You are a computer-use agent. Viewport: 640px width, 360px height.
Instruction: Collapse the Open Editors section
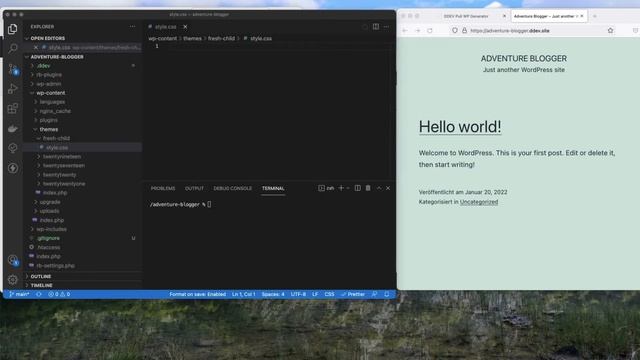[x=47, y=38]
